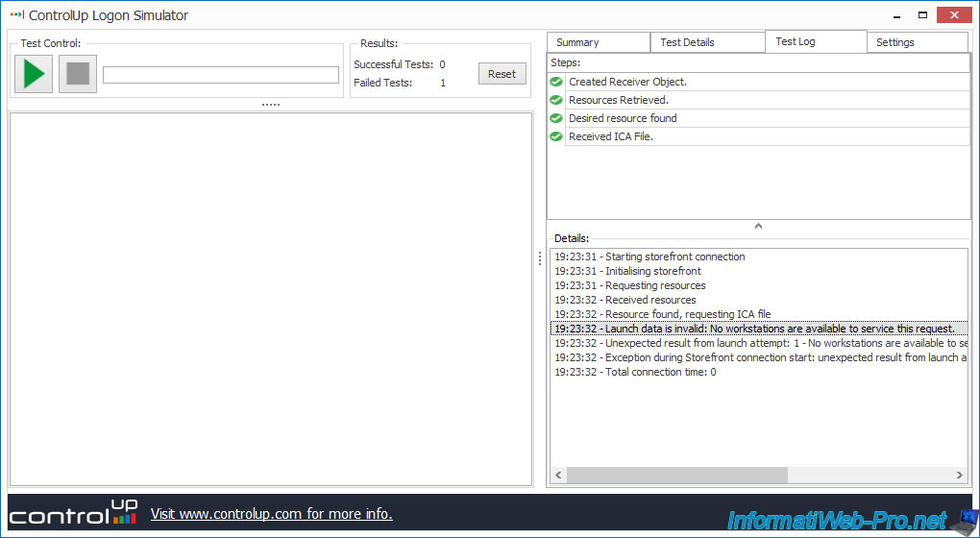The image size is (980, 538).
Task: Switch to the Summary tab
Action: click(x=599, y=42)
